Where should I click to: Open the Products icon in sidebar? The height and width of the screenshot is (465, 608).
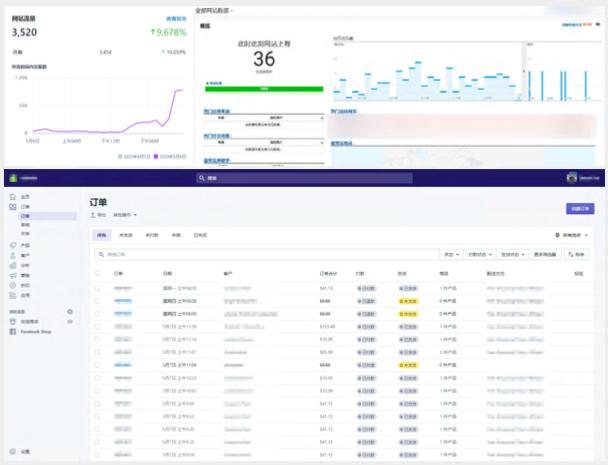pyautogui.click(x=13, y=244)
